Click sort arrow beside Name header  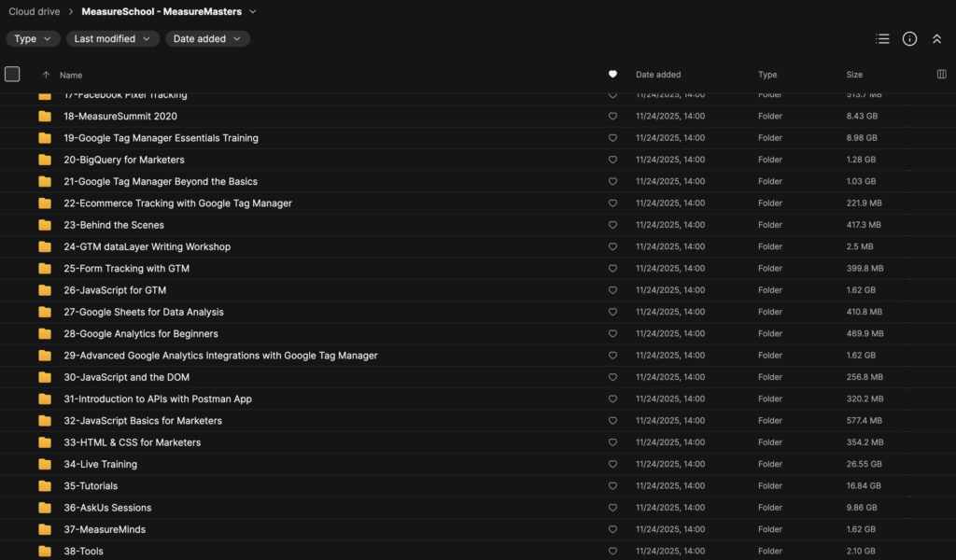[x=46, y=75]
